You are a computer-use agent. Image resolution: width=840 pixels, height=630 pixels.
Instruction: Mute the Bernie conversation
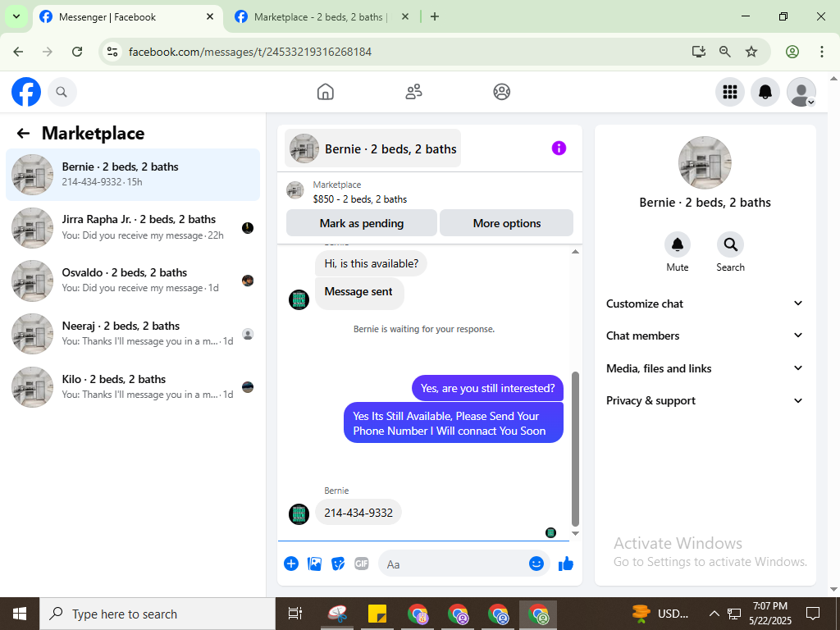coord(677,244)
